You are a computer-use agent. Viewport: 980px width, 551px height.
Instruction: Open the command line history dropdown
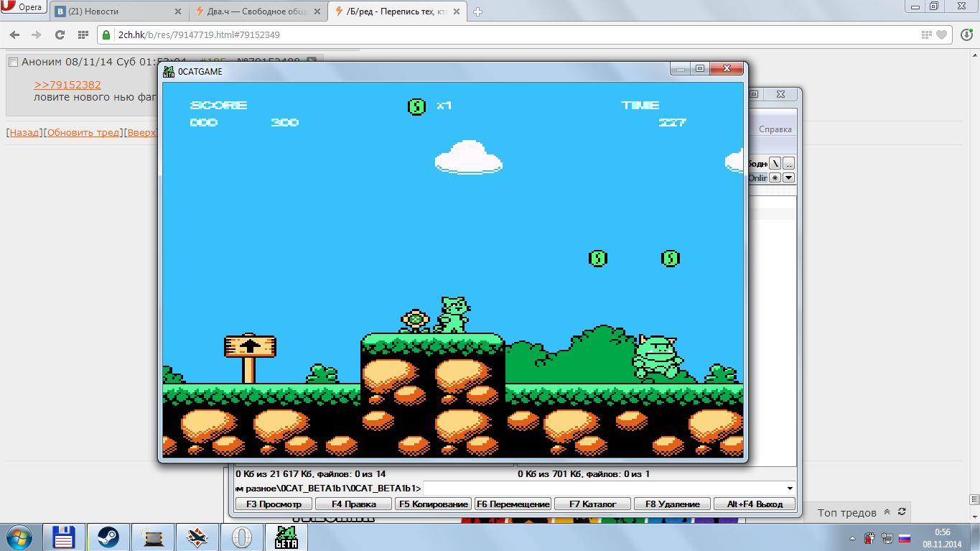click(x=790, y=489)
